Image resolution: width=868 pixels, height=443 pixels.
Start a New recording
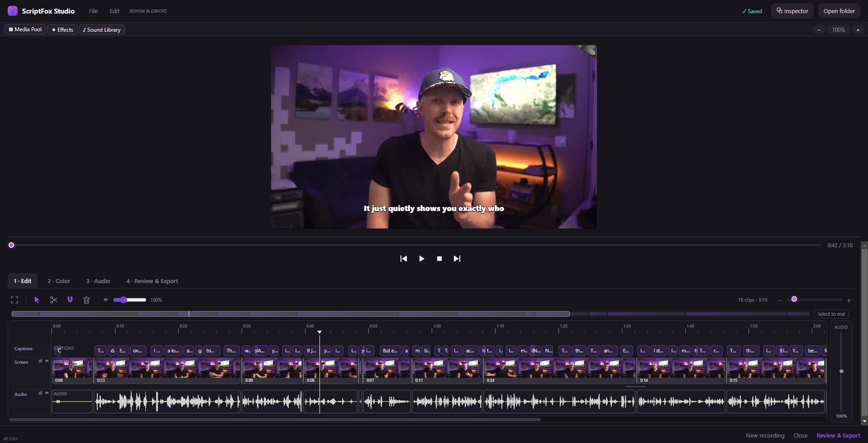coord(765,435)
